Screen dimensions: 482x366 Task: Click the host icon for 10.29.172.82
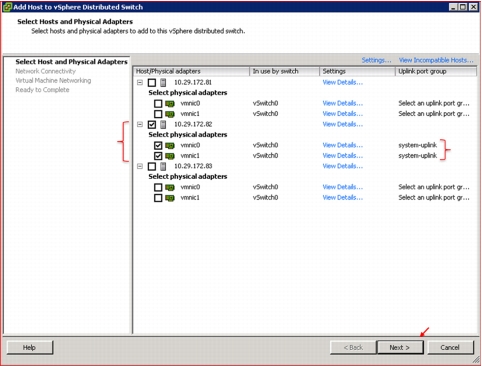tap(163, 124)
